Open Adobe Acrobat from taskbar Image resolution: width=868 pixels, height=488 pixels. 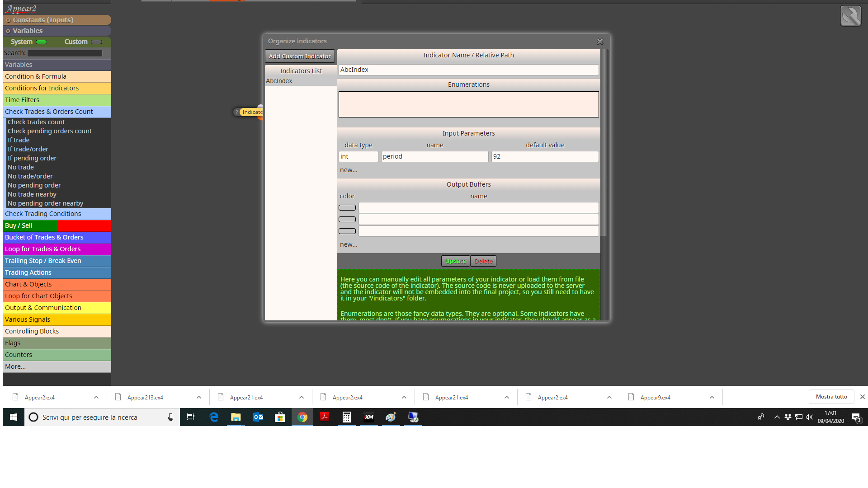(x=324, y=417)
